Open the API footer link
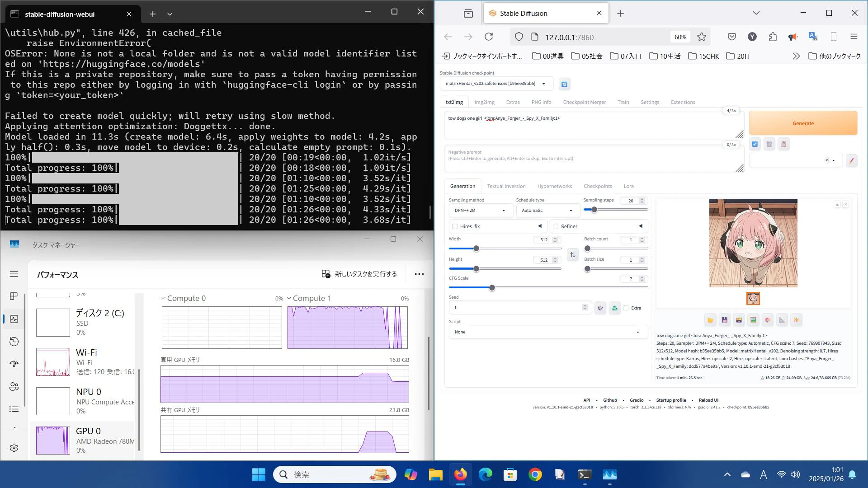Image resolution: width=868 pixels, height=488 pixels. coord(587,400)
